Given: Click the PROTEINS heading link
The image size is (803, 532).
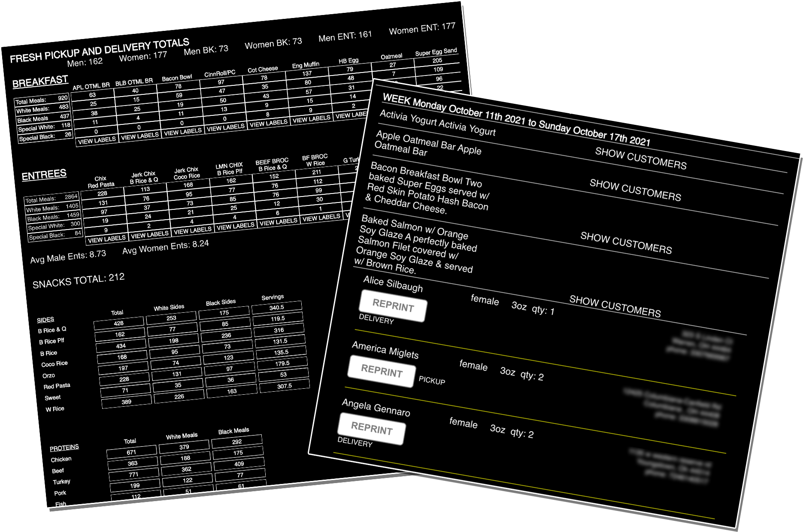Looking at the screenshot, I should [x=64, y=447].
